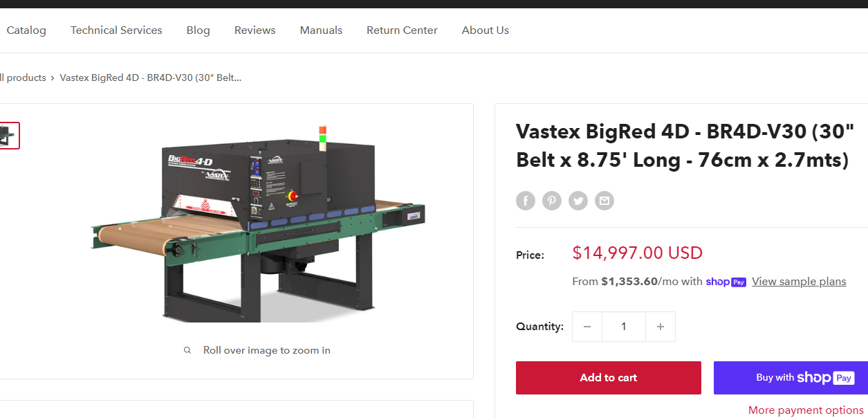Open More payment options link
This screenshot has height=418, width=868.
click(x=806, y=410)
